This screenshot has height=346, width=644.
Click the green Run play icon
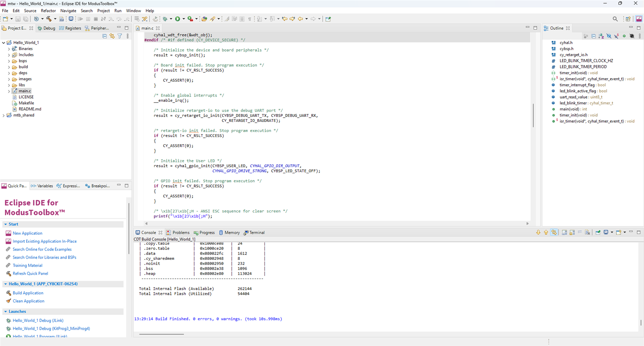click(177, 19)
